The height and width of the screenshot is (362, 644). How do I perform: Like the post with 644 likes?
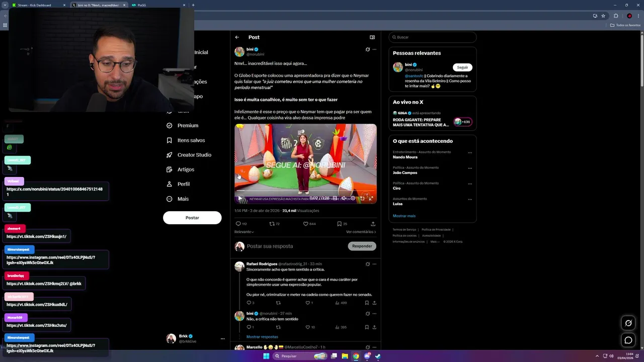click(309, 224)
